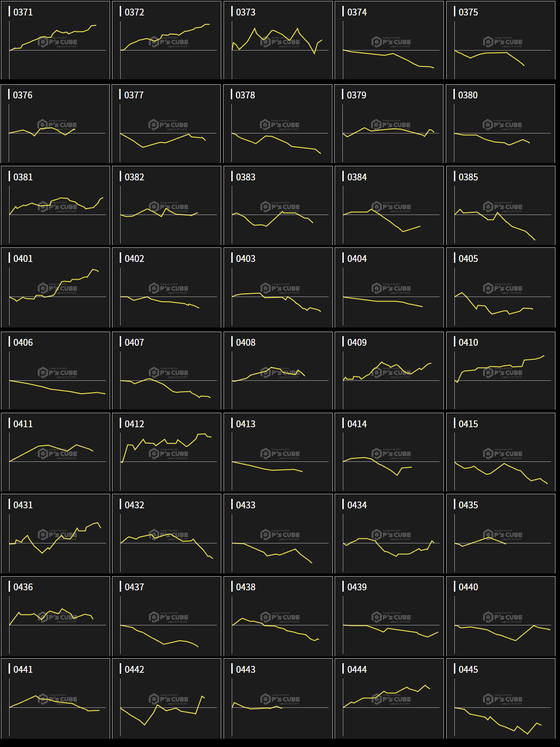Select the 0409 graph card
The width and height of the screenshot is (560, 747).
click(x=389, y=371)
